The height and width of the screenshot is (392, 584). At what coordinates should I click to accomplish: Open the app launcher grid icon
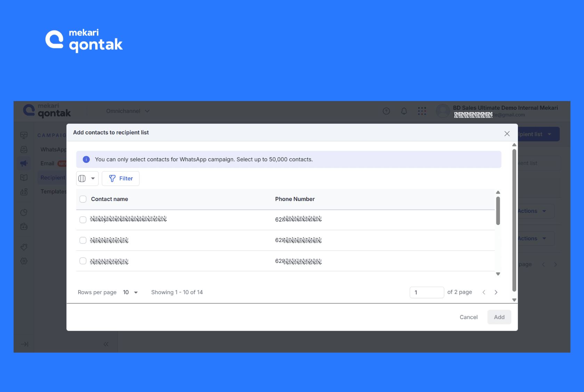tap(422, 111)
